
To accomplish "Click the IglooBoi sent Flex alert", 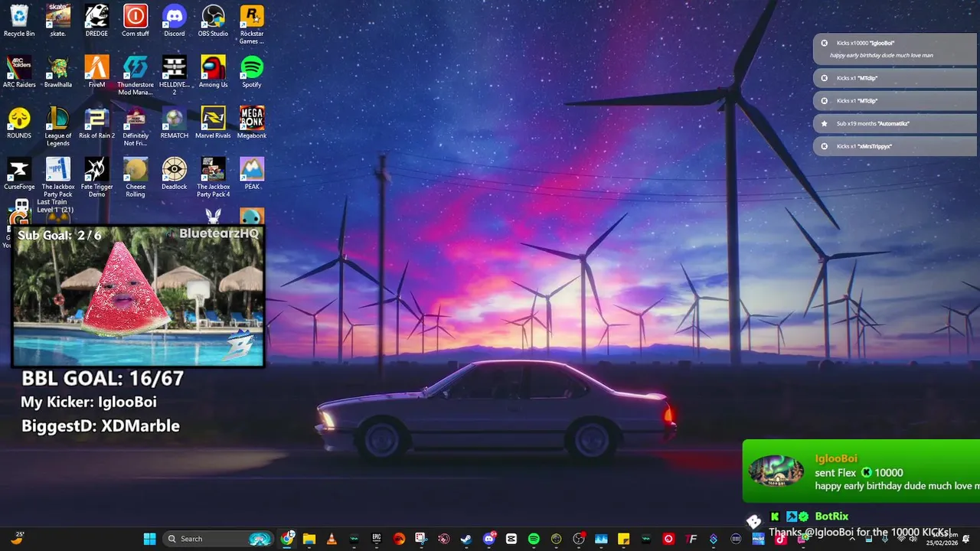I will point(861,471).
